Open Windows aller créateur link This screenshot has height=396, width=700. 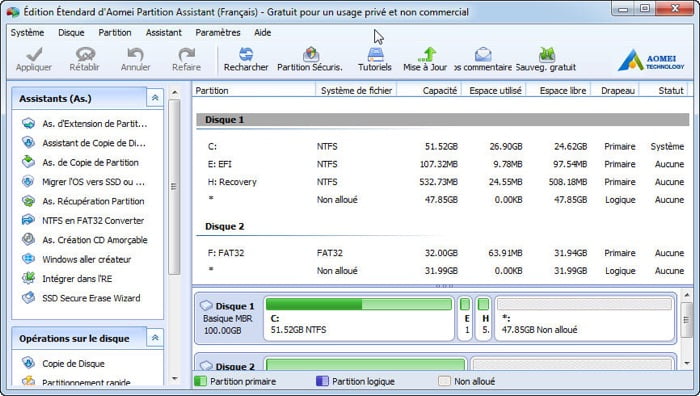(x=87, y=259)
